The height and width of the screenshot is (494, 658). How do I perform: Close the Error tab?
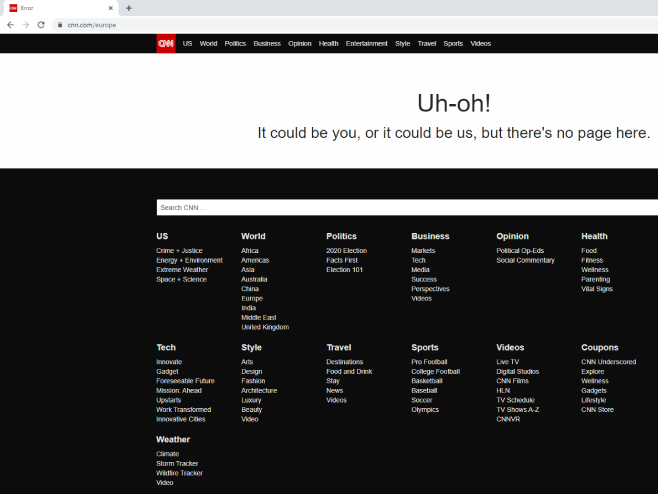111,8
